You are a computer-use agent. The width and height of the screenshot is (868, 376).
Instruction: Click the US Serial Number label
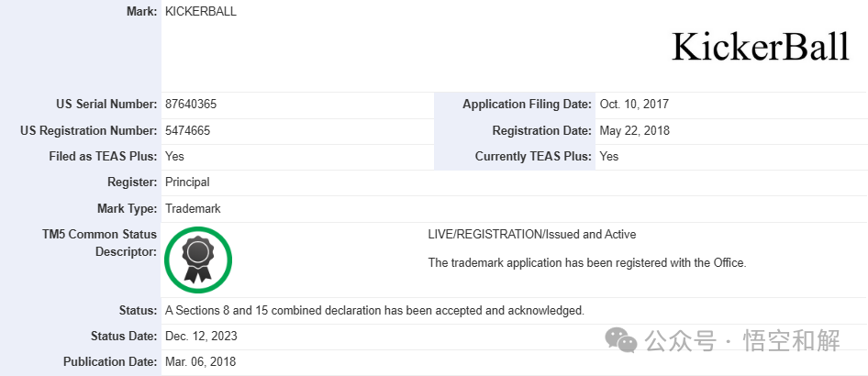click(106, 104)
